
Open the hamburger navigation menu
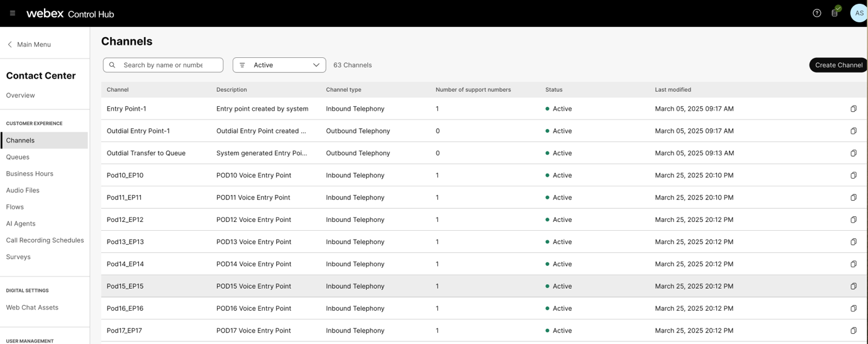(x=13, y=13)
